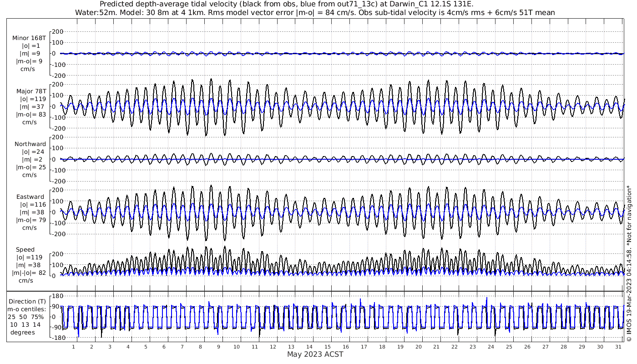Viewport: 637px width, 364px height.
Task: Select the 'May 2023 ACST' axis title
Action: pos(315,354)
